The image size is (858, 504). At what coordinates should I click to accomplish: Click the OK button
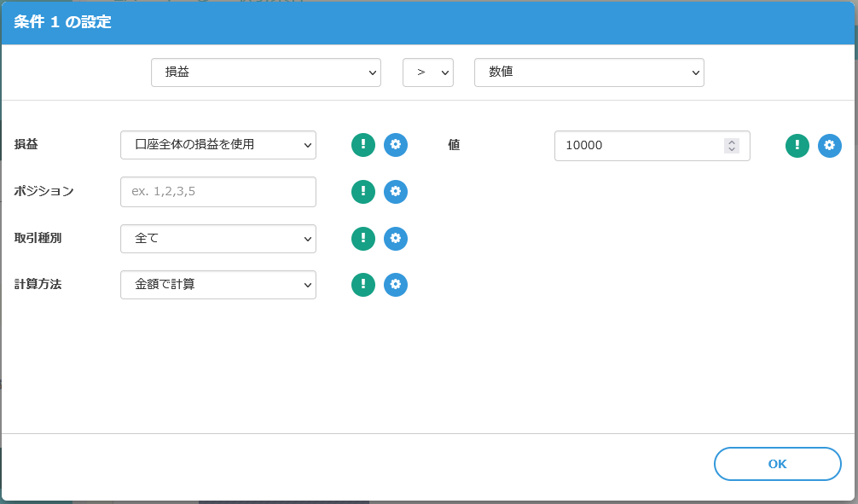pos(777,464)
